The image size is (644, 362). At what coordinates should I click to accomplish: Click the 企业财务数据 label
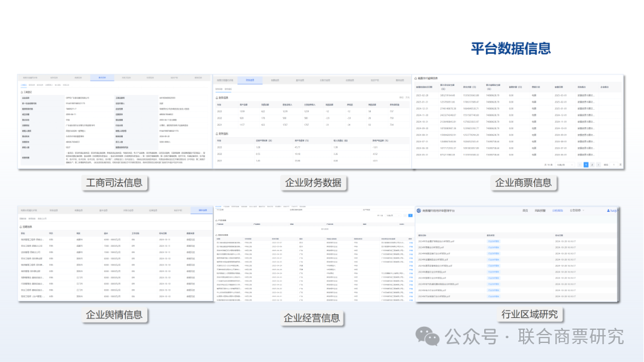[313, 182]
